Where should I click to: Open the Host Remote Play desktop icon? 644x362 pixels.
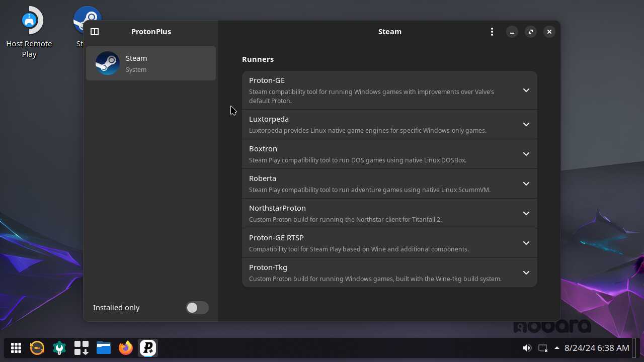point(29,32)
